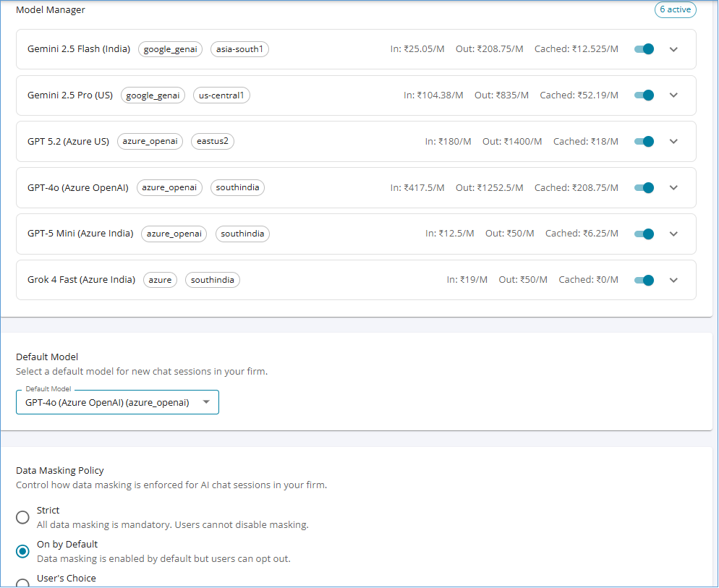Click the Data Masking Policy heading
Image resolution: width=719 pixels, height=588 pixels.
point(59,470)
